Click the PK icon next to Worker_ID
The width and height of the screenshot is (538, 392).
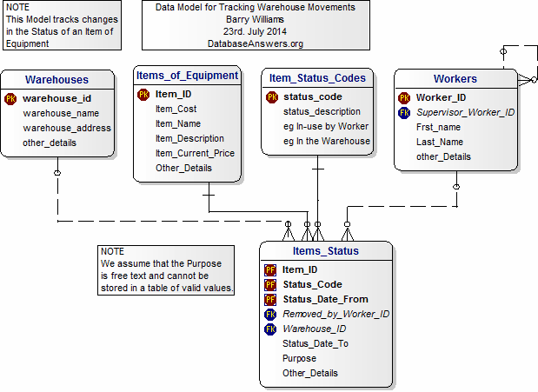pos(404,98)
